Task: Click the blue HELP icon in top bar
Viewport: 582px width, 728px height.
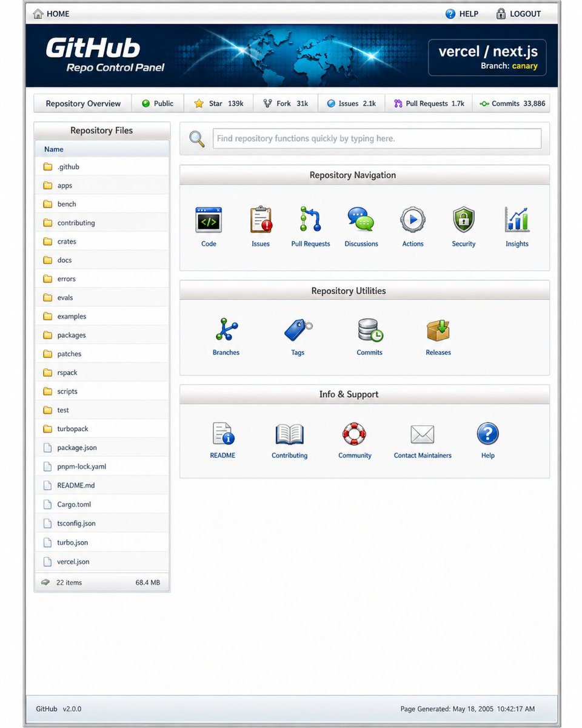Action: [x=450, y=13]
